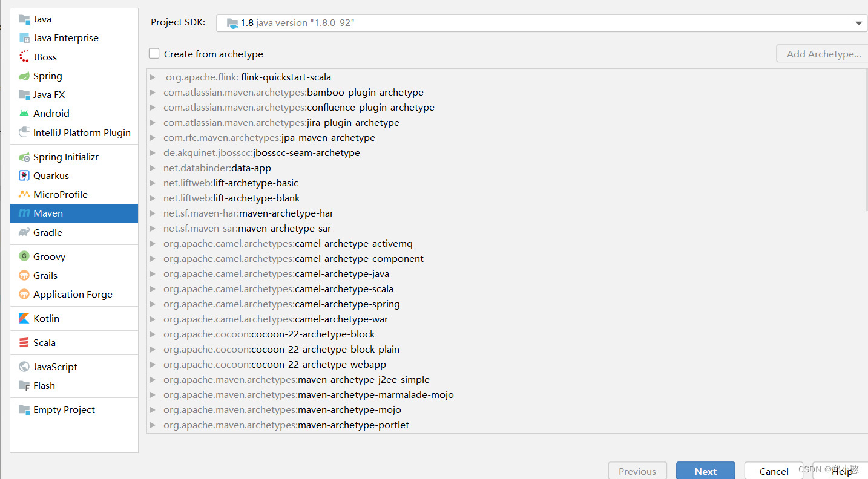Select cocoon-22-archetype-block-plain row
Image resolution: width=868 pixels, height=479 pixels.
click(x=506, y=349)
